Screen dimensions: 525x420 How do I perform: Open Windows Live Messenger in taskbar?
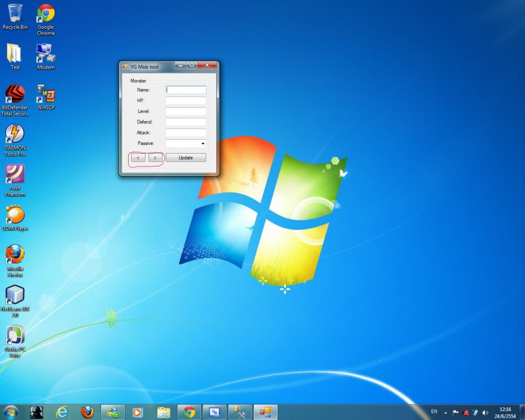point(113,412)
